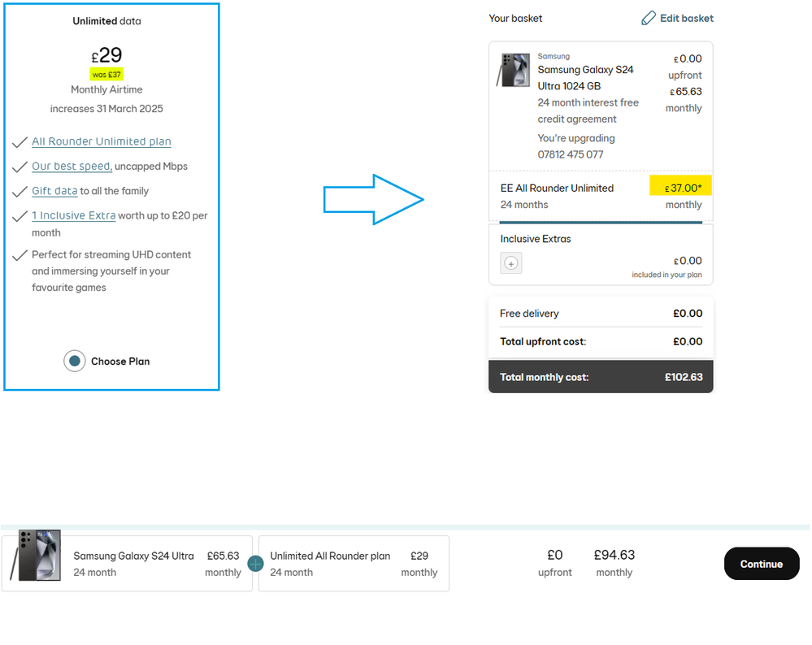Select the Choose Plan radio button
The image size is (812, 645).
click(x=75, y=361)
